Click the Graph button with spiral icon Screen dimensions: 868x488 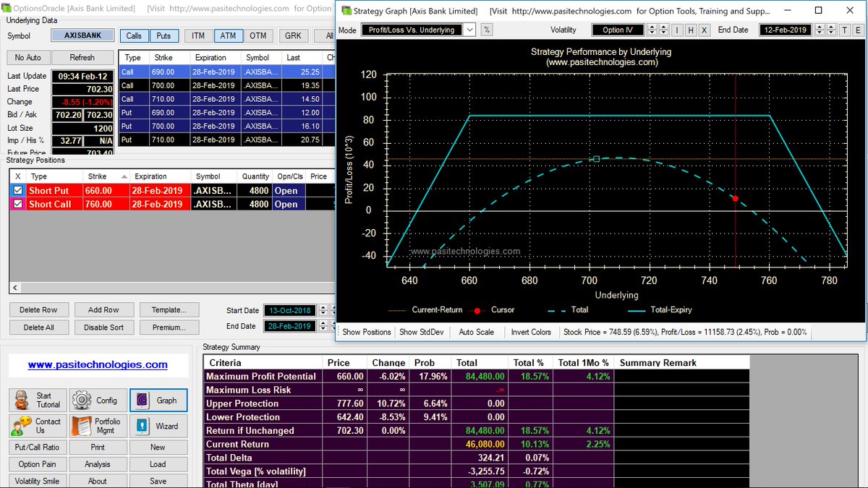(x=158, y=400)
